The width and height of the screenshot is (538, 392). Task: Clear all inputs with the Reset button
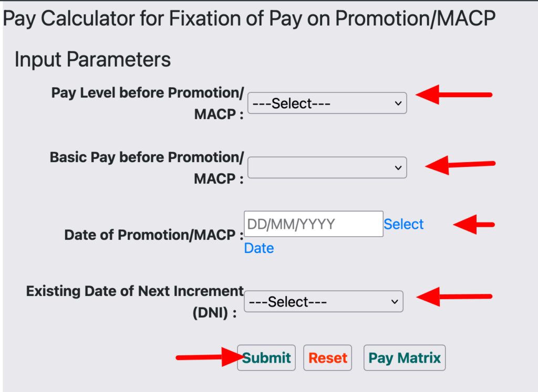[x=327, y=357]
